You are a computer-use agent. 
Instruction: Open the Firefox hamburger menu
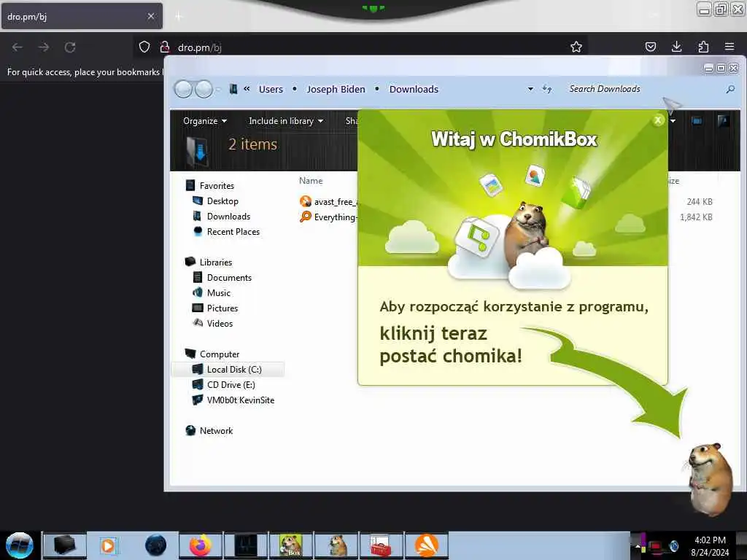coord(729,47)
